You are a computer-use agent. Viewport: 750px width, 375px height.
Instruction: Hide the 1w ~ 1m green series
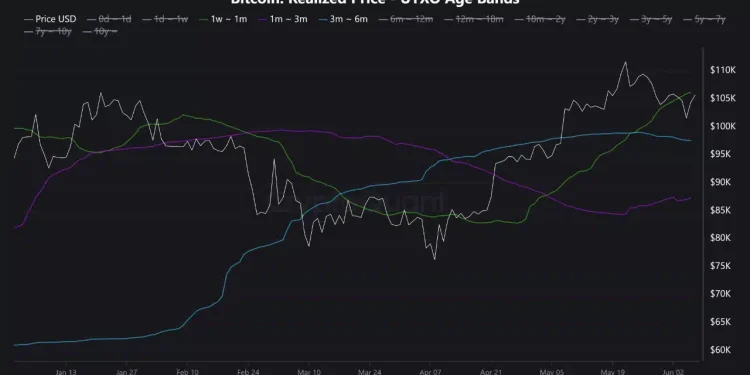(x=223, y=19)
